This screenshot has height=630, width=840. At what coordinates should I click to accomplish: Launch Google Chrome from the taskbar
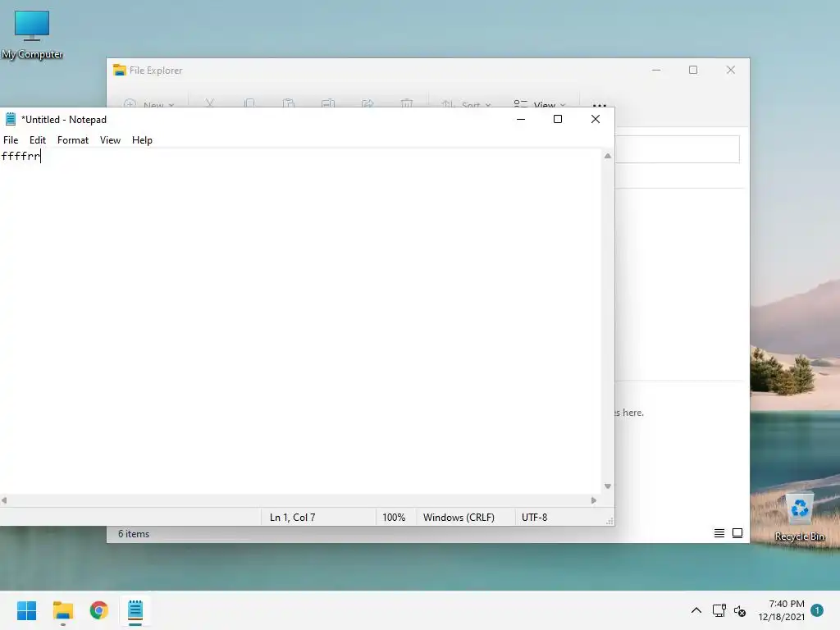(99, 610)
